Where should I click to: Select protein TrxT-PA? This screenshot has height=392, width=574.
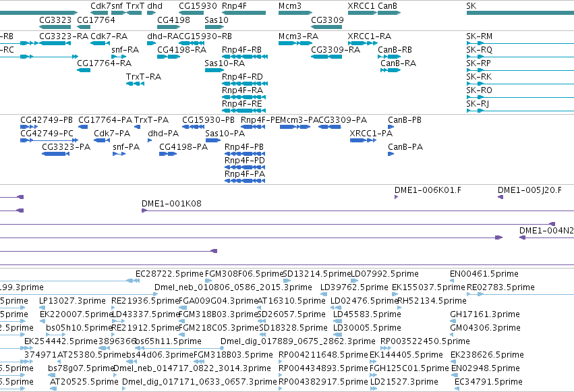point(151,120)
